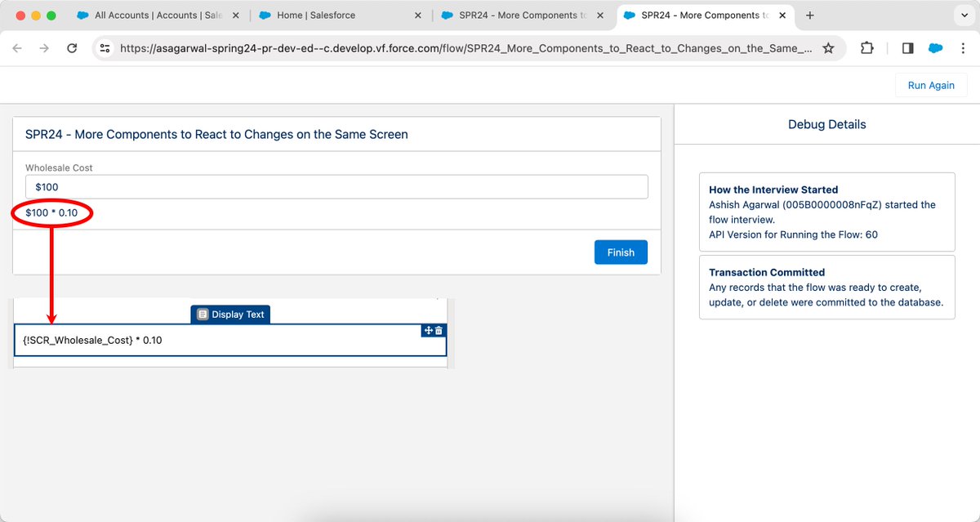
Task: Toggle the Chrome side panel icon
Action: click(907, 48)
